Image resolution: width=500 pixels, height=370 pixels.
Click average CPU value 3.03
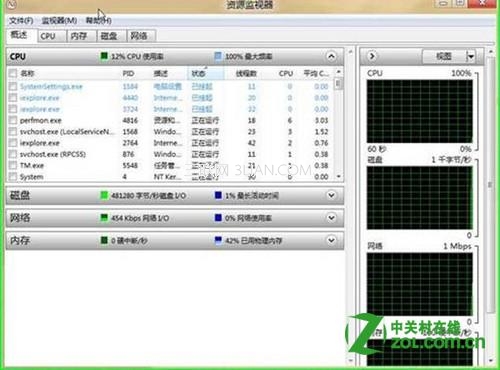click(x=321, y=120)
